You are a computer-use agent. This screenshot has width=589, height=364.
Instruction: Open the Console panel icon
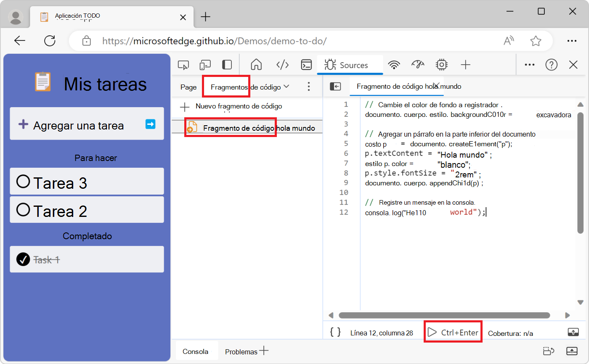point(306,64)
